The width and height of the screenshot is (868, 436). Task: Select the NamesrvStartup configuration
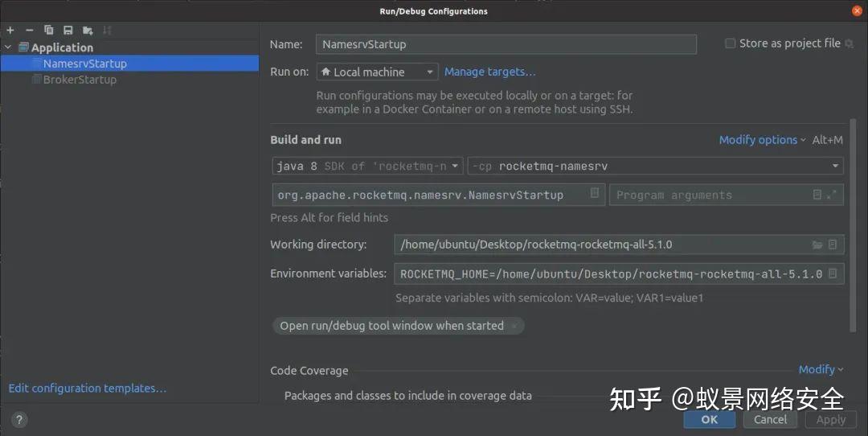(x=129, y=64)
